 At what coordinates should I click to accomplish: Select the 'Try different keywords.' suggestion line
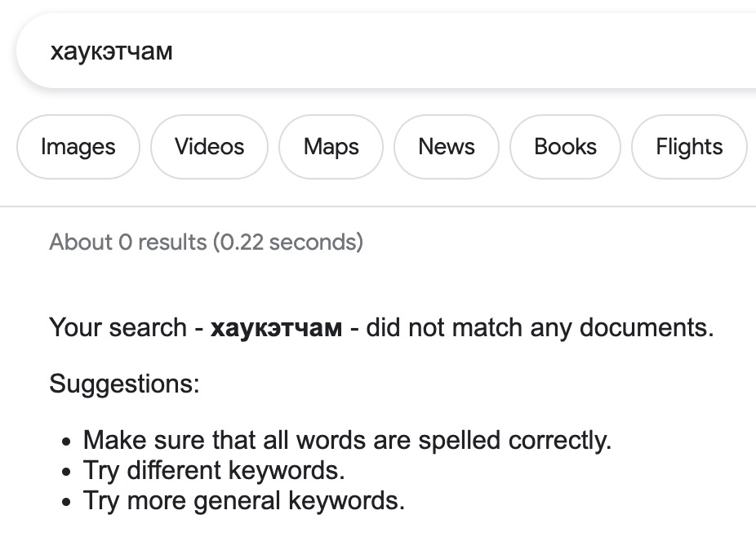click(x=214, y=471)
